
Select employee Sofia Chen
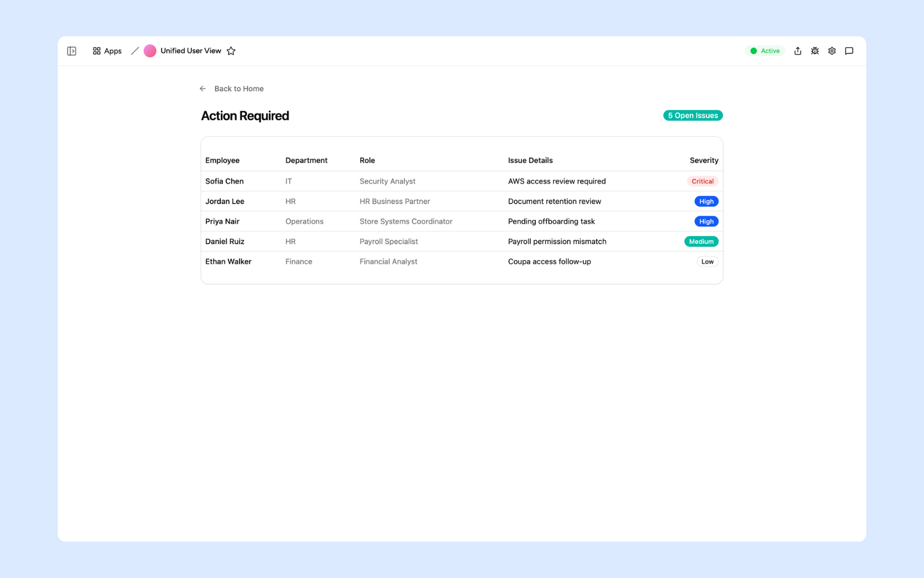[225, 181]
